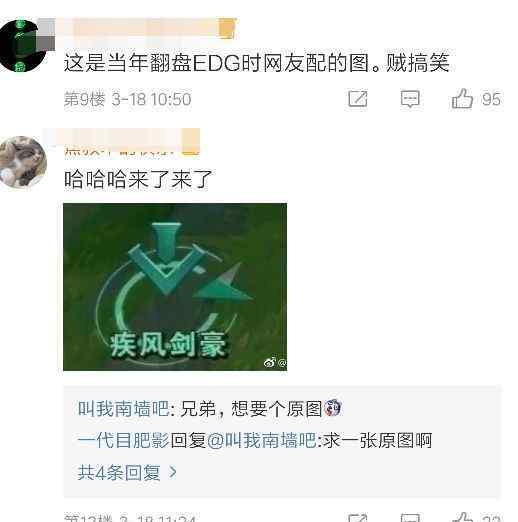The image size is (518, 522).
Task: Tap the Weibo watermark logo on the image
Action: click(x=270, y=362)
